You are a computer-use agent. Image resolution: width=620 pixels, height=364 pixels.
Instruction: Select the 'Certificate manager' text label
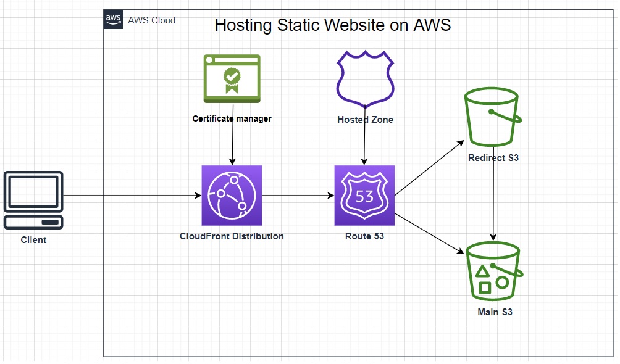click(x=232, y=118)
